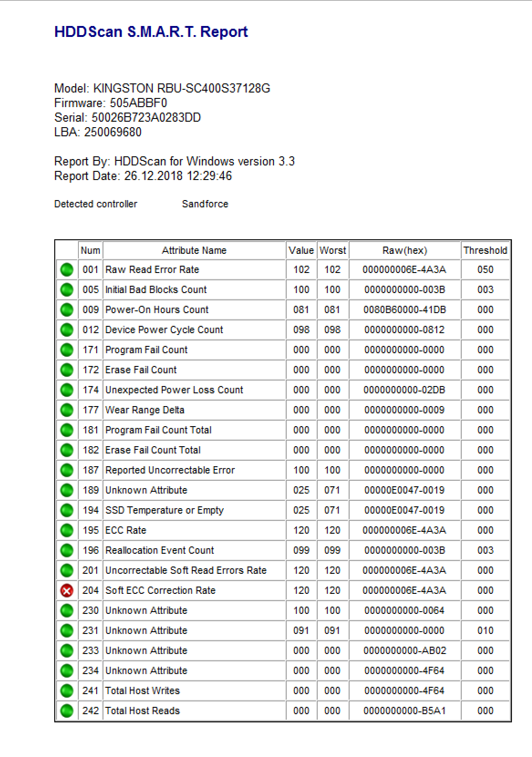Click the Soft ECC Correction Rate attribute name

point(160,591)
